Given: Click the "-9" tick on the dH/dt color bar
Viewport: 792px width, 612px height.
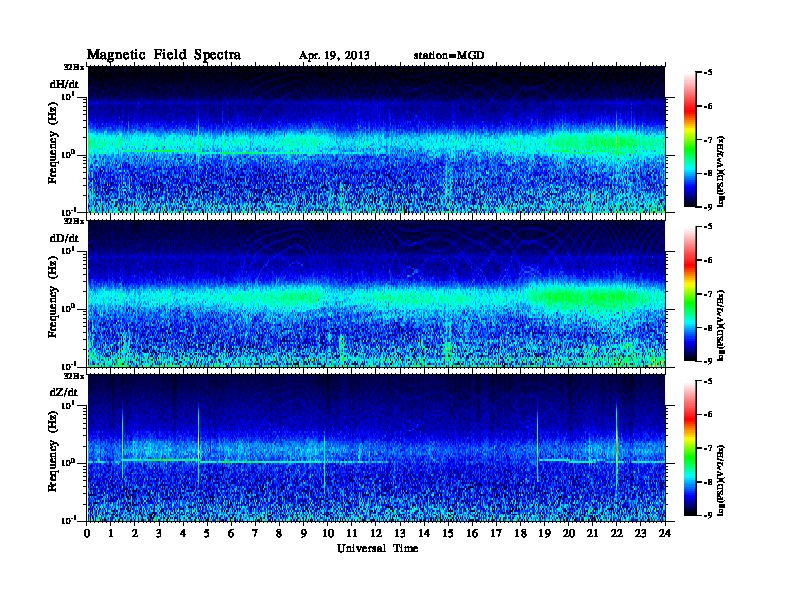Looking at the screenshot, I should point(709,207).
